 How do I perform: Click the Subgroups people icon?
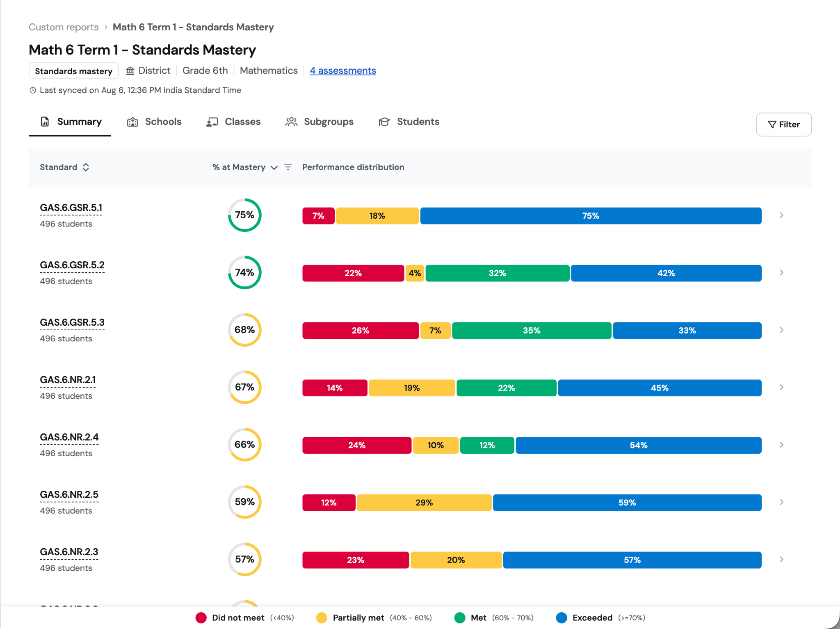point(291,122)
